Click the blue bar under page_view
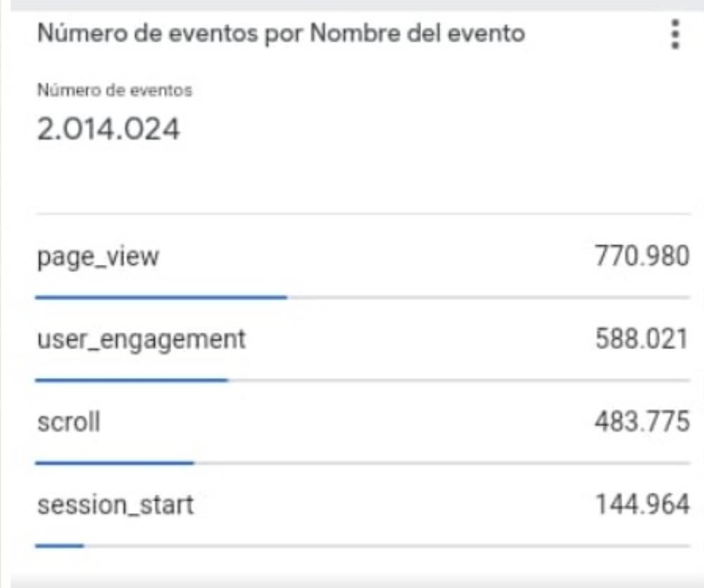 [x=161, y=297]
